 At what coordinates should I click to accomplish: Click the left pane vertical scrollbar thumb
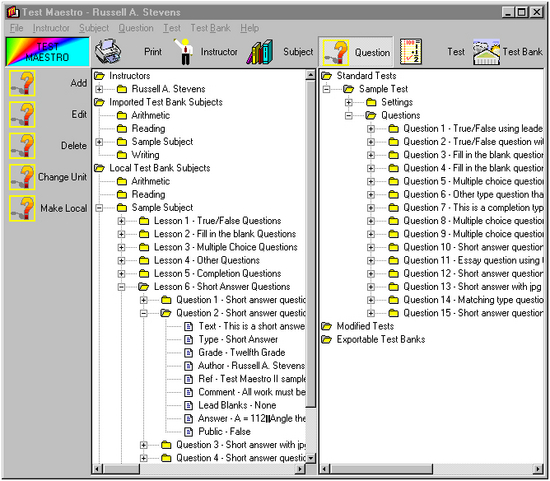tap(311, 244)
